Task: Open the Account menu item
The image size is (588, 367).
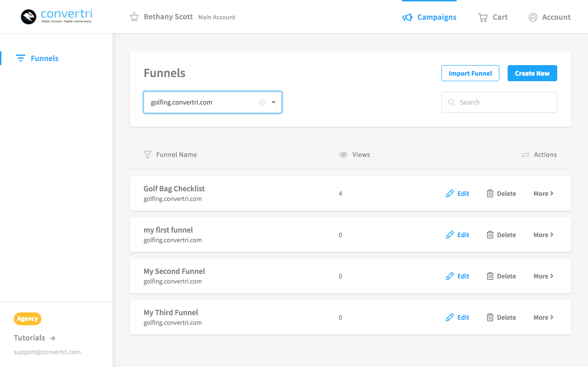Action: 556,17
